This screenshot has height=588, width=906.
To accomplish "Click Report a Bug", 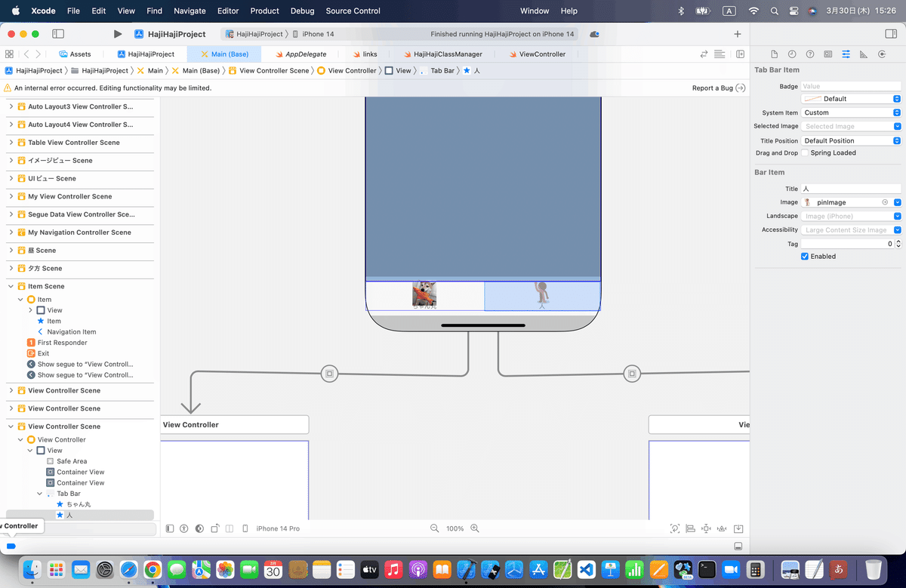I will [719, 88].
